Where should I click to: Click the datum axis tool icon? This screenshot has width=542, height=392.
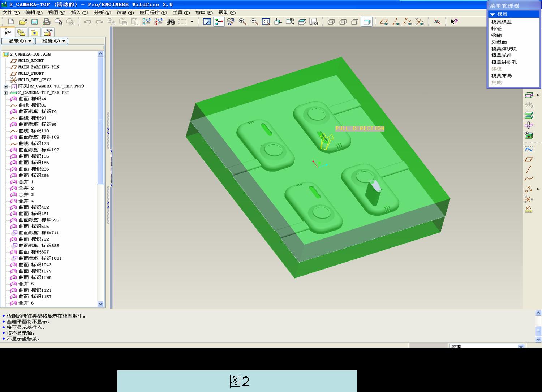coord(529,169)
